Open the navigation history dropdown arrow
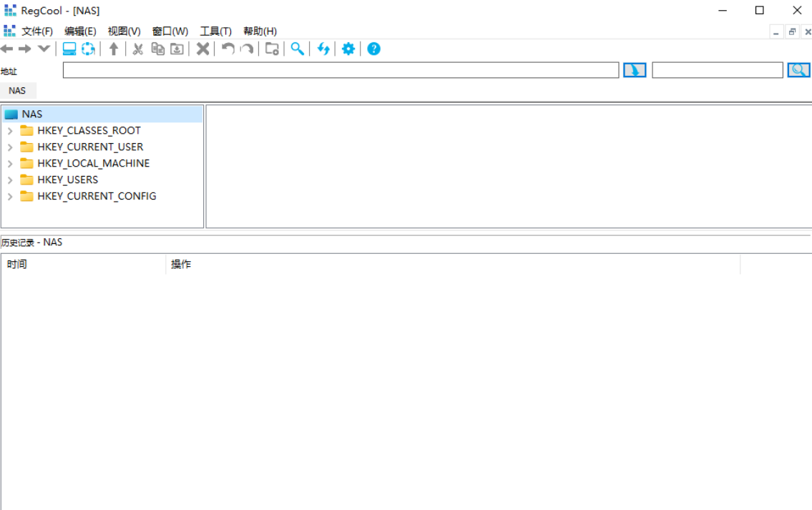The height and width of the screenshot is (510, 812). point(44,49)
